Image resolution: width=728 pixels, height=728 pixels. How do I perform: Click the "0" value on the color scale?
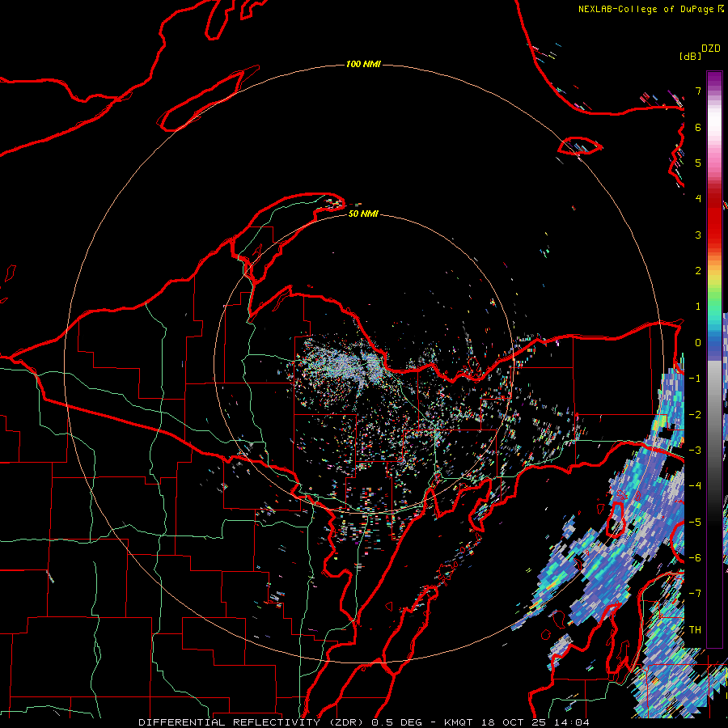pos(698,343)
